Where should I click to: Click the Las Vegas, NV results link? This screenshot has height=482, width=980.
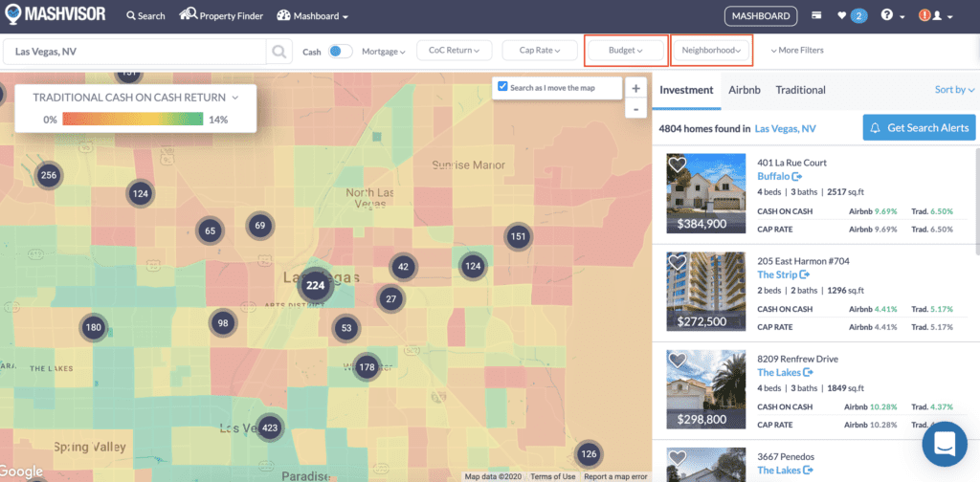785,128
